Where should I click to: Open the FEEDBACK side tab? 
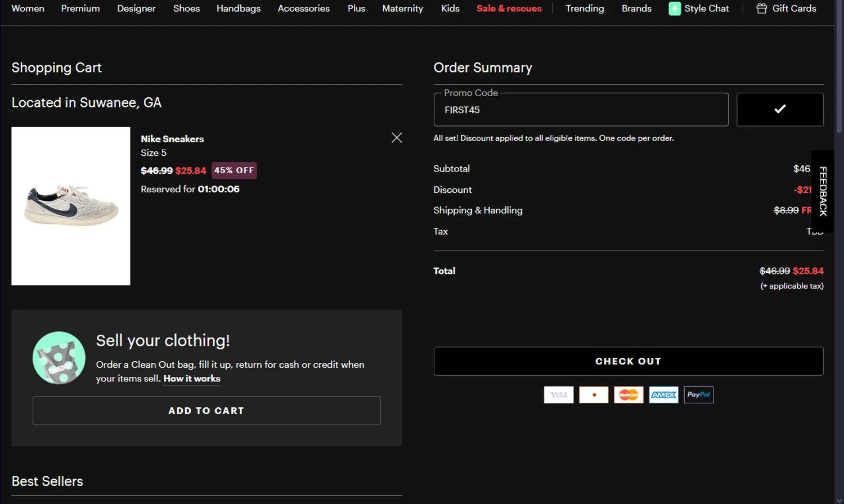pos(823,191)
